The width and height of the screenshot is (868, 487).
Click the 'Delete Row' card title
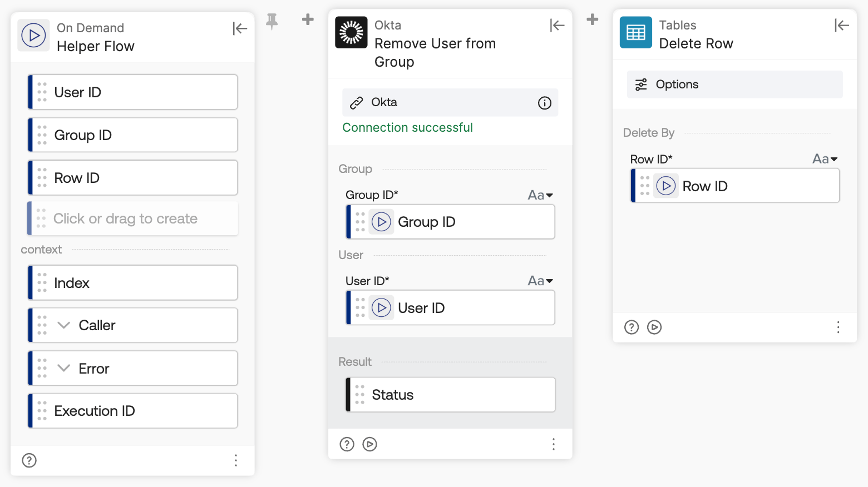tap(696, 43)
